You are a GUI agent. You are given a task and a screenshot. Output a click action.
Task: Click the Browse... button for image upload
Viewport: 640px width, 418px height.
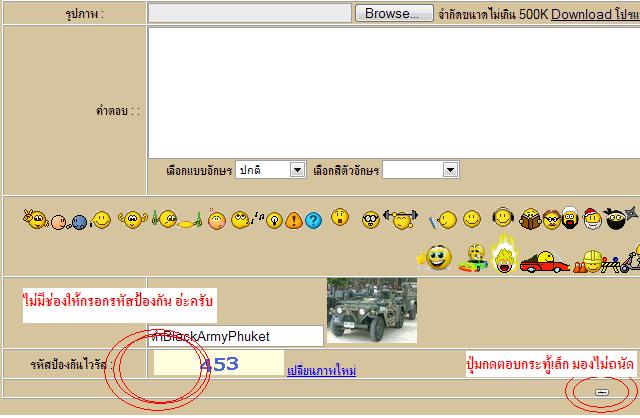point(393,13)
